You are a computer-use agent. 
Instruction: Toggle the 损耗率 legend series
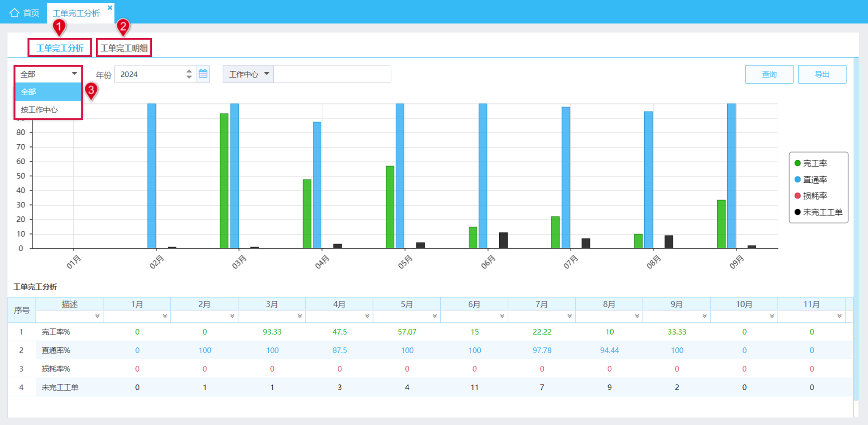click(x=810, y=196)
